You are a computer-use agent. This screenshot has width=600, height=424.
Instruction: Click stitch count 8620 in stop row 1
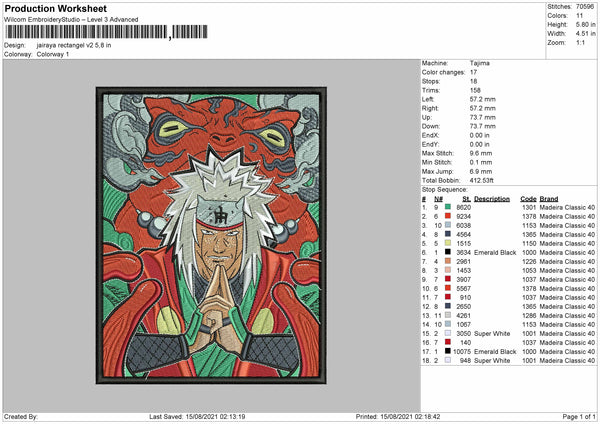point(463,207)
